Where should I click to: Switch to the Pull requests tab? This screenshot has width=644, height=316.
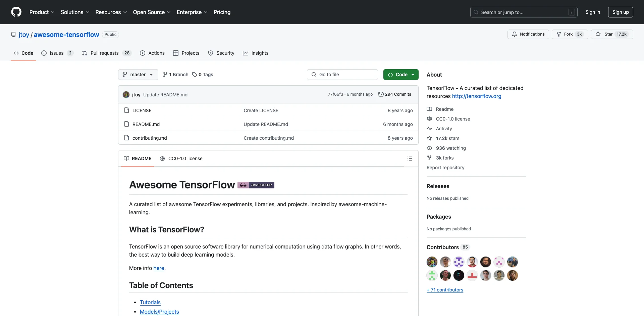point(107,53)
